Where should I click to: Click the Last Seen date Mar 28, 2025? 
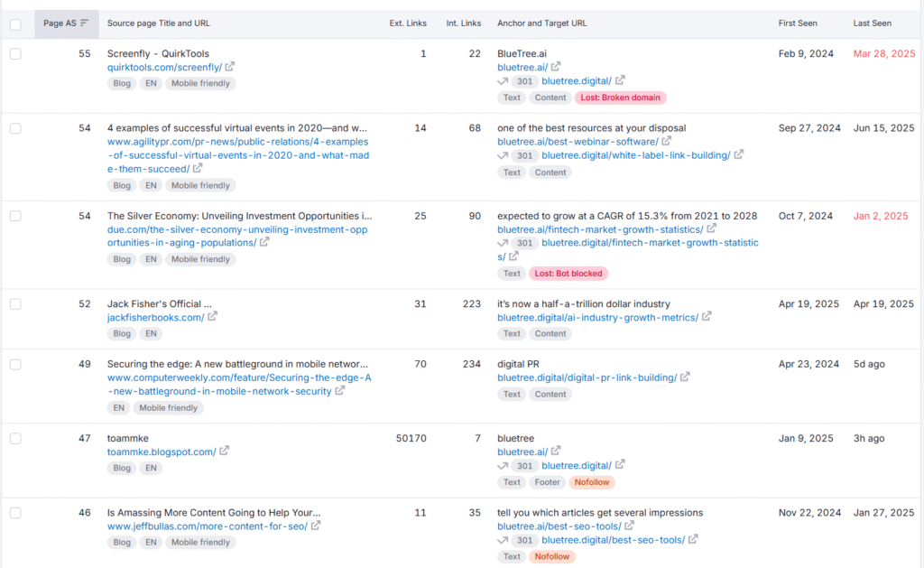tap(884, 53)
